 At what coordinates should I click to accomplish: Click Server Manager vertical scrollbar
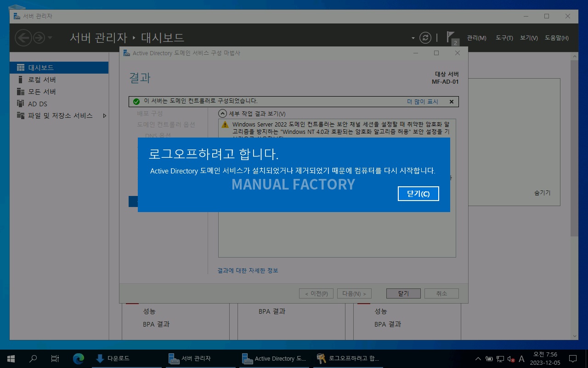(x=574, y=147)
